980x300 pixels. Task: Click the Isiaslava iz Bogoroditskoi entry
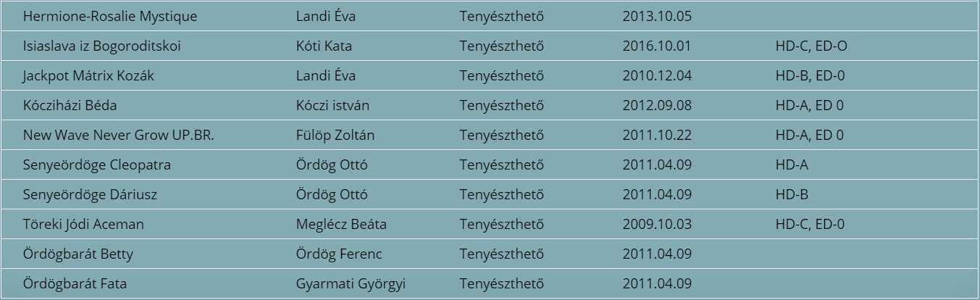[102, 46]
